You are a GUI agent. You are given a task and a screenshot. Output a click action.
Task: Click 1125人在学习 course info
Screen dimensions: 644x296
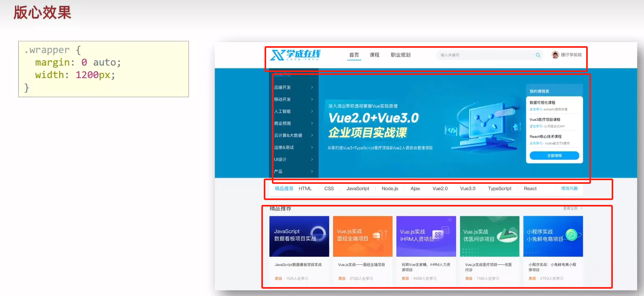pos(297,279)
